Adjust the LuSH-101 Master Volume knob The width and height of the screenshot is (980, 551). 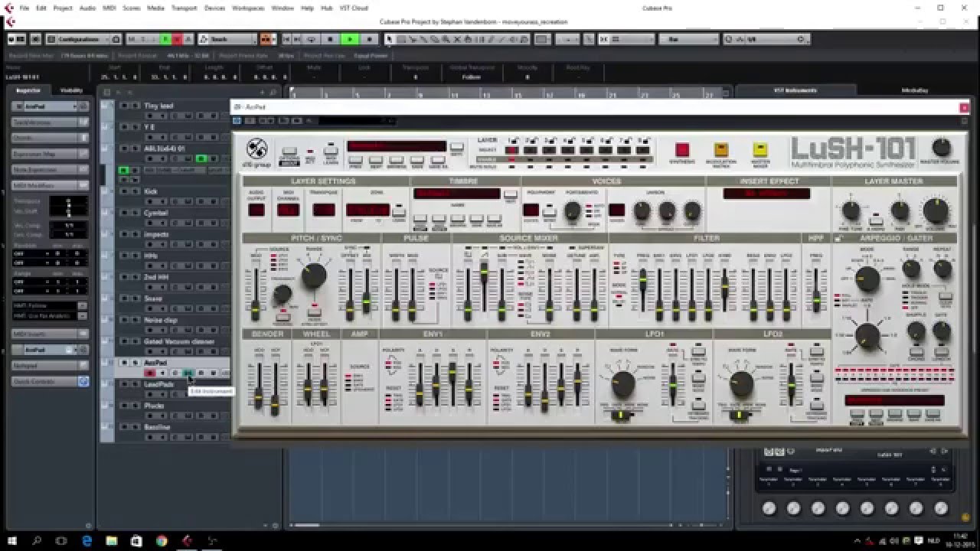pos(941,147)
